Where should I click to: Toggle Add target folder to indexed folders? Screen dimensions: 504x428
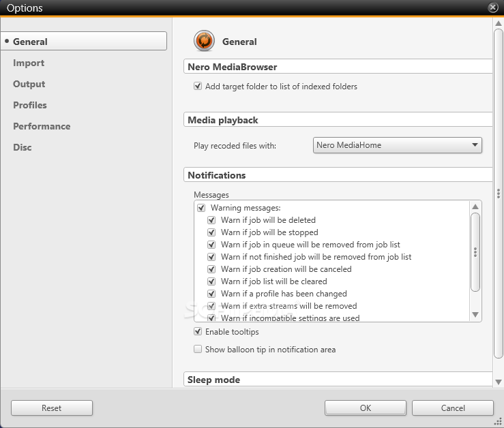(198, 86)
